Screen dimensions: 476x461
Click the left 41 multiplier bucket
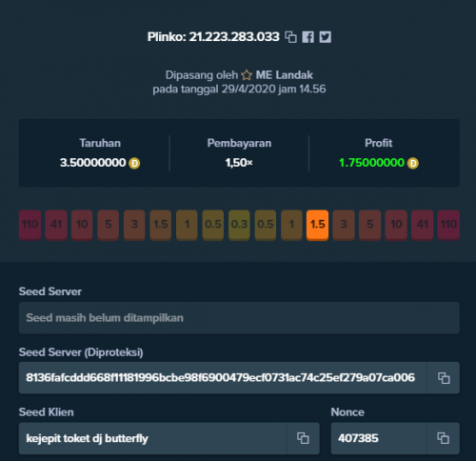(x=56, y=225)
